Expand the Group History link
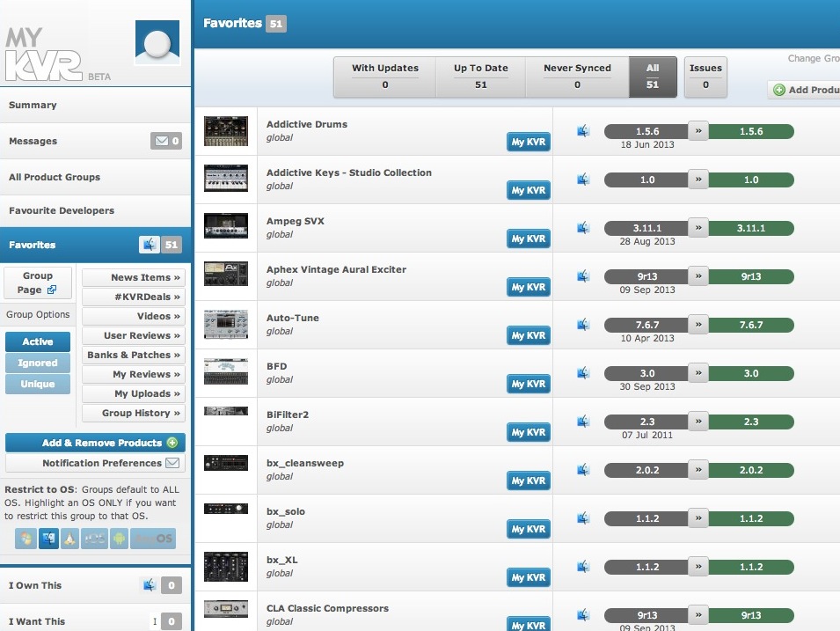 click(134, 413)
